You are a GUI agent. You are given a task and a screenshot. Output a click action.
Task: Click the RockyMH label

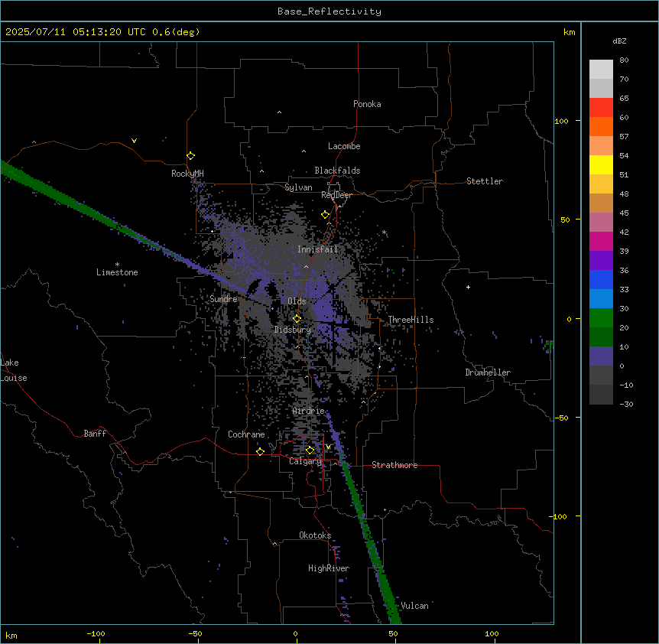coord(187,174)
